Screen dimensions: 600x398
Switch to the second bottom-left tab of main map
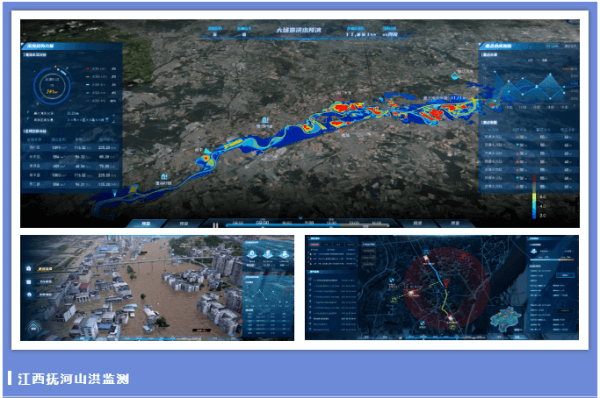[x=184, y=223]
